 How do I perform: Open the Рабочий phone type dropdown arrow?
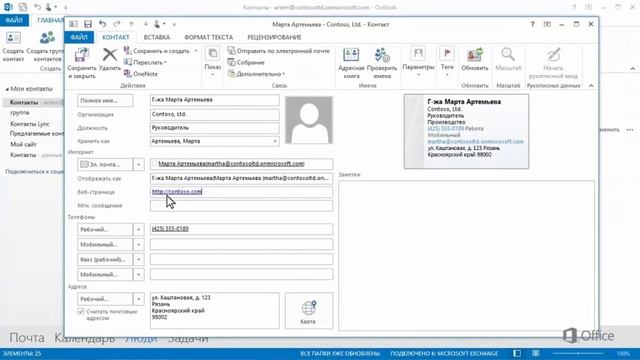pos(139,229)
